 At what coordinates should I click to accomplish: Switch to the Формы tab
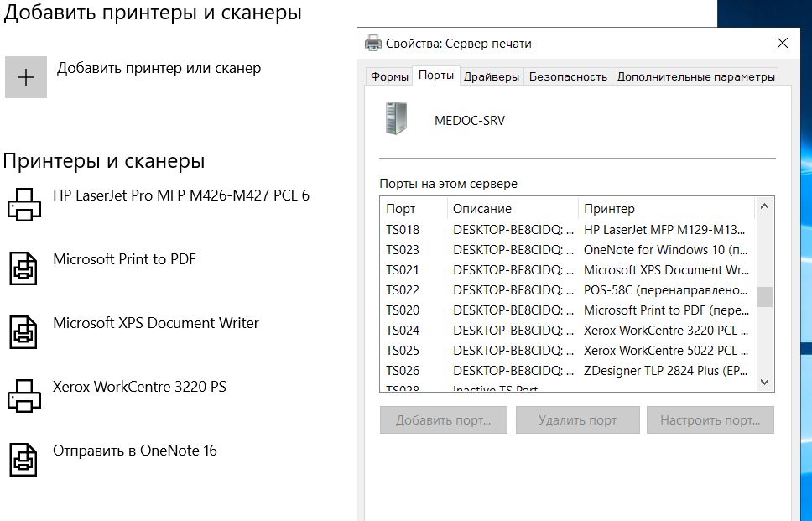[x=389, y=76]
